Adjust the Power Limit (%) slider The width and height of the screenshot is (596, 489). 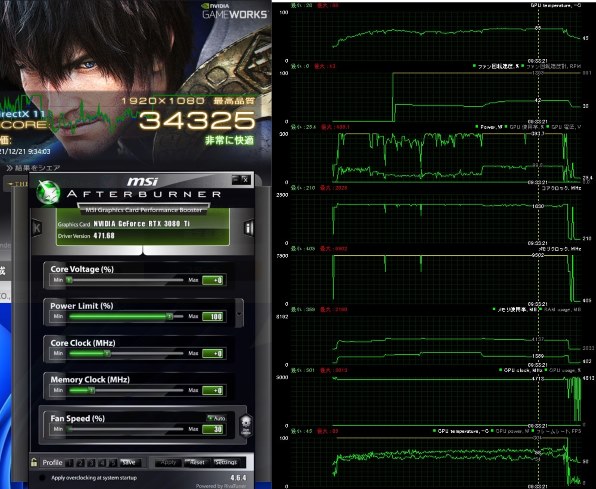[x=125, y=316]
